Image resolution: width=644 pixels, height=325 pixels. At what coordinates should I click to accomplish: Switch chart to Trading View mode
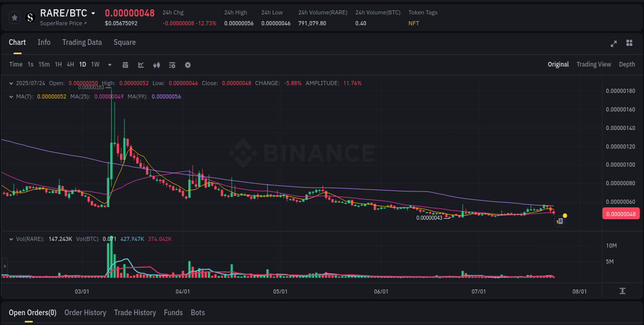point(594,64)
